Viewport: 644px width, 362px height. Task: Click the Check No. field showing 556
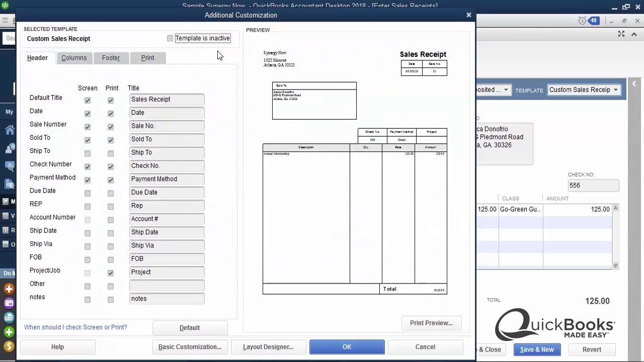coord(593,186)
